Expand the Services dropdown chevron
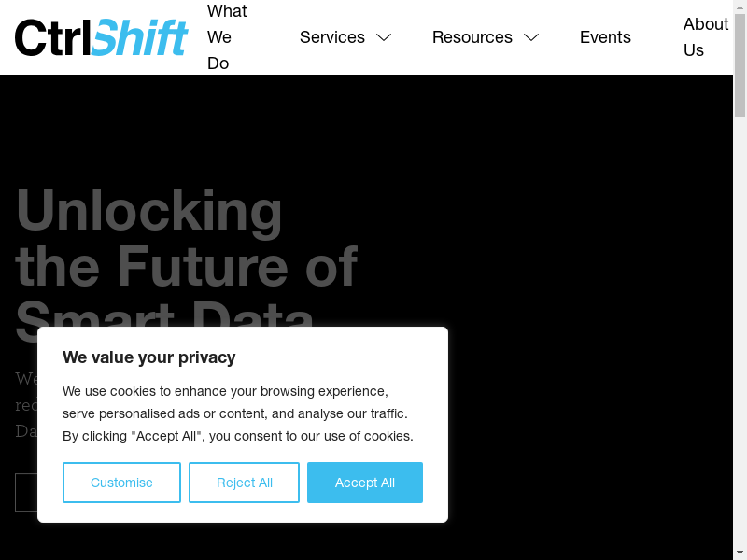The width and height of the screenshot is (747, 560). coord(384,37)
